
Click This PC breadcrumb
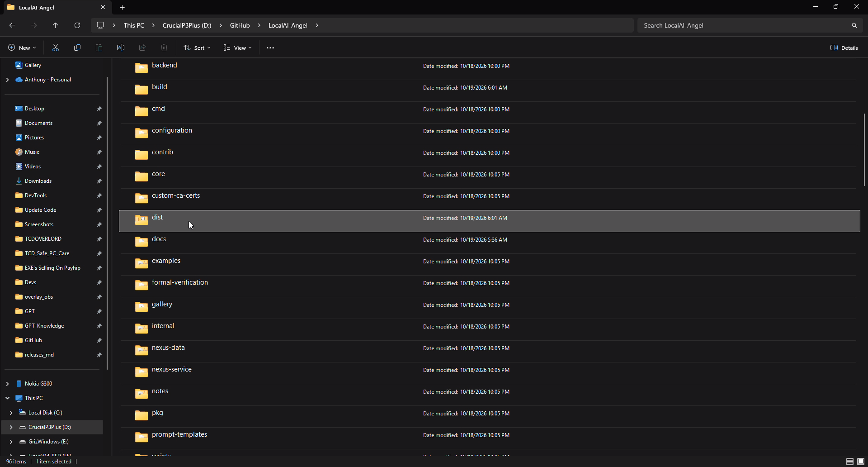tap(134, 25)
